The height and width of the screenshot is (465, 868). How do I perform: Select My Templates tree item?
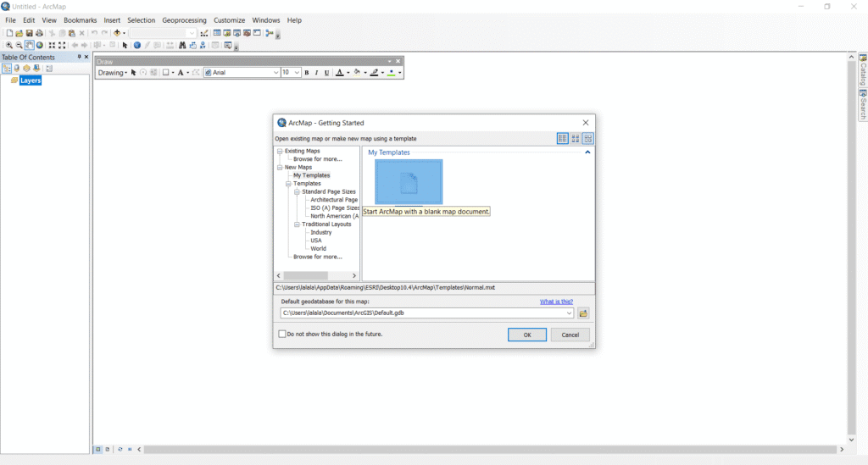click(312, 175)
